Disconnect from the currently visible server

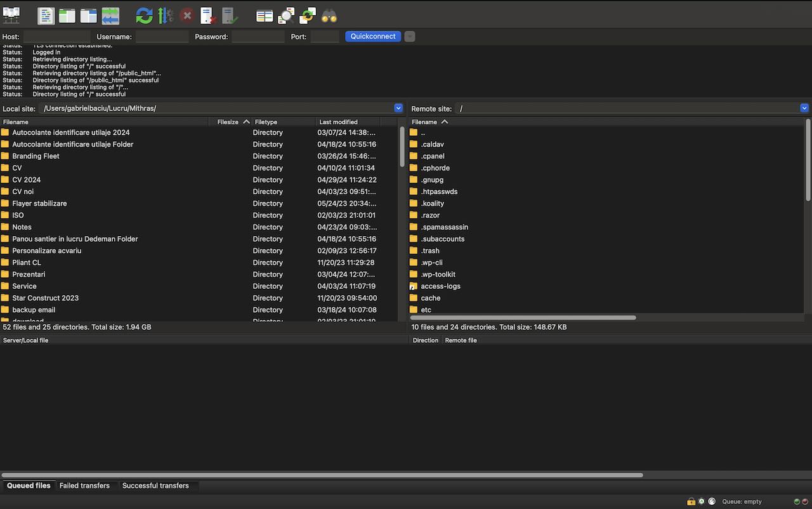[208, 15]
